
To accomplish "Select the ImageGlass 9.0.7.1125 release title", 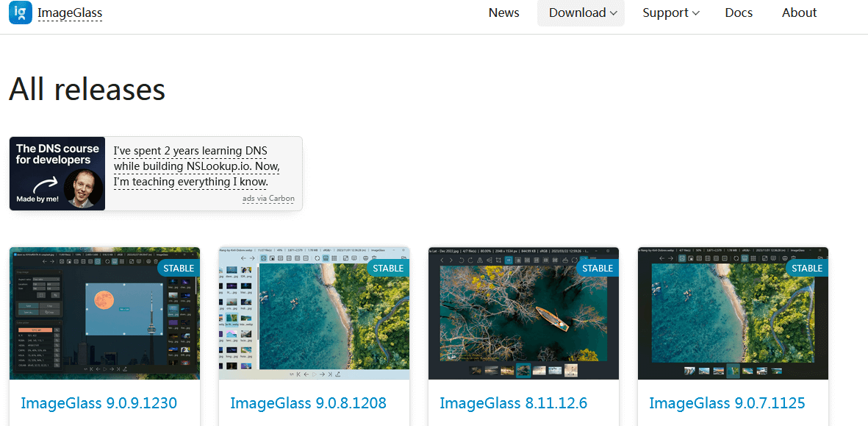I will 727,403.
